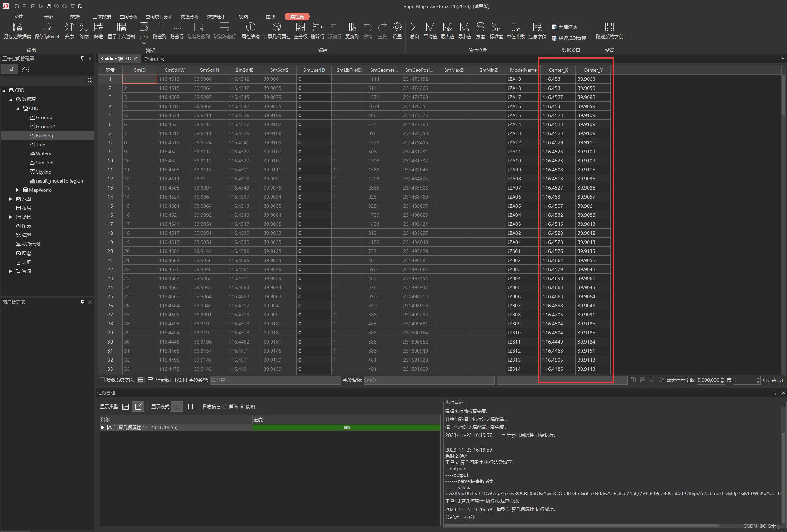
Task: Expand the 场景 node
Action: [11, 217]
